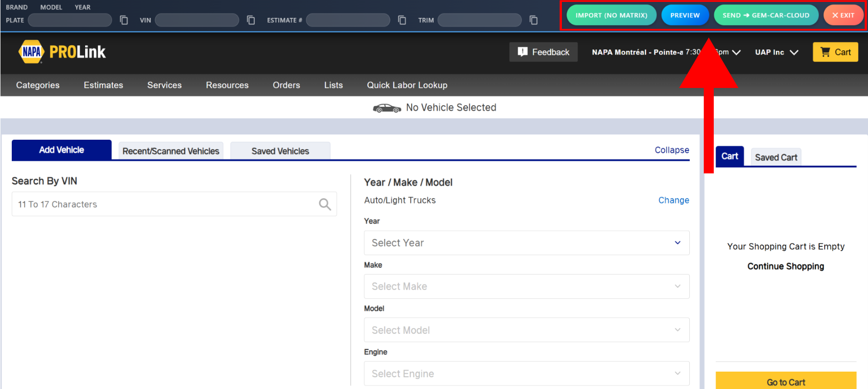
Task: Click Your Shopping Cart is Empty text
Action: click(x=786, y=246)
